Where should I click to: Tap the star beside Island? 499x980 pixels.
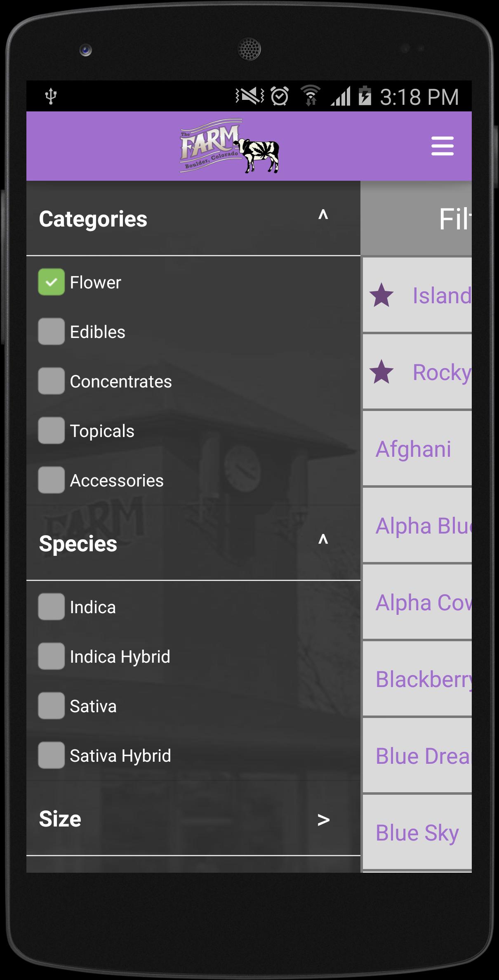click(381, 295)
